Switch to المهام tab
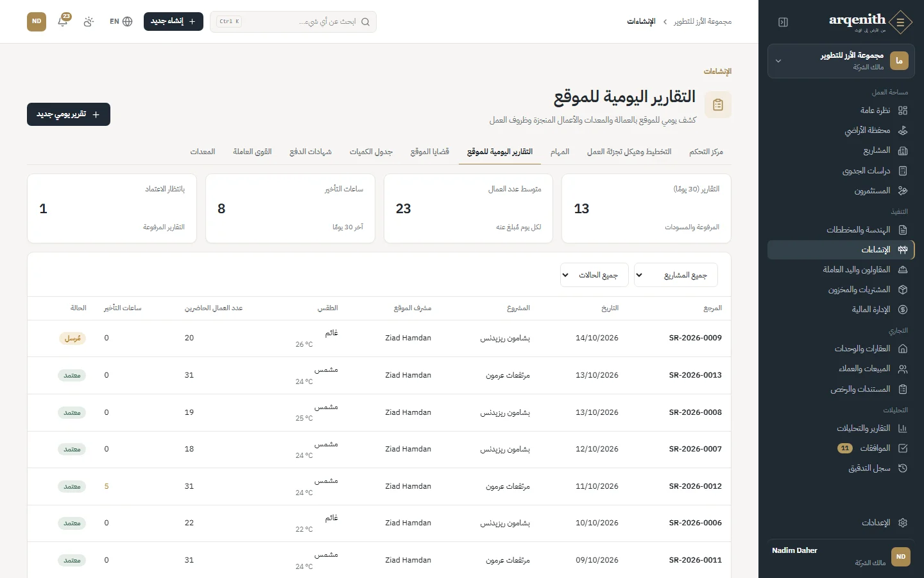 coord(560,152)
